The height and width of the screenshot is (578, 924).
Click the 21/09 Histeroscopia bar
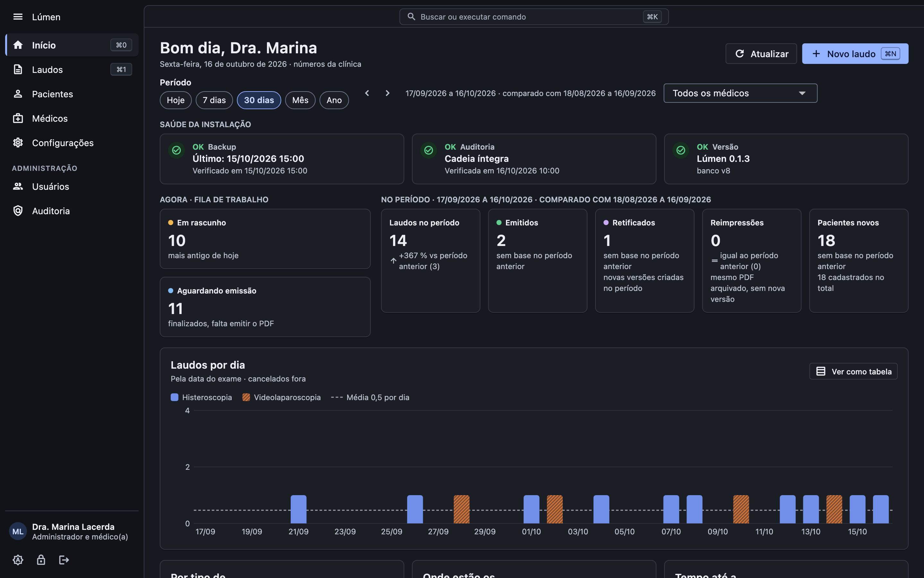[299, 509]
